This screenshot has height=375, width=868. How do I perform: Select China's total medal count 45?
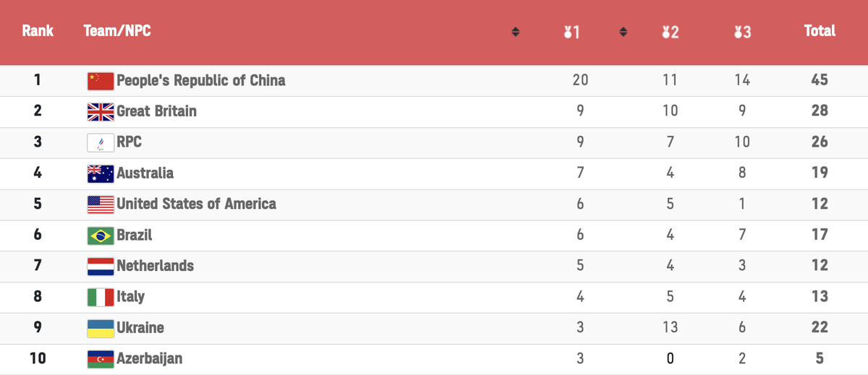coord(820,80)
